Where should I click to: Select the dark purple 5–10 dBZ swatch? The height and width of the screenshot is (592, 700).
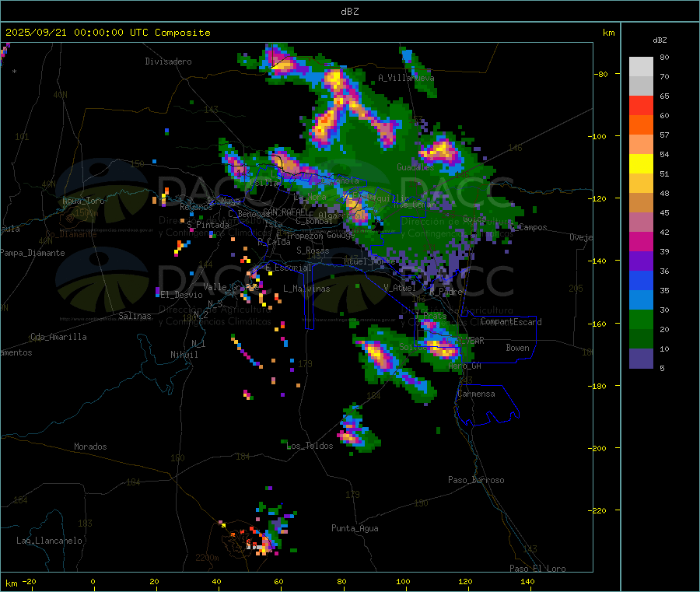coord(641,359)
